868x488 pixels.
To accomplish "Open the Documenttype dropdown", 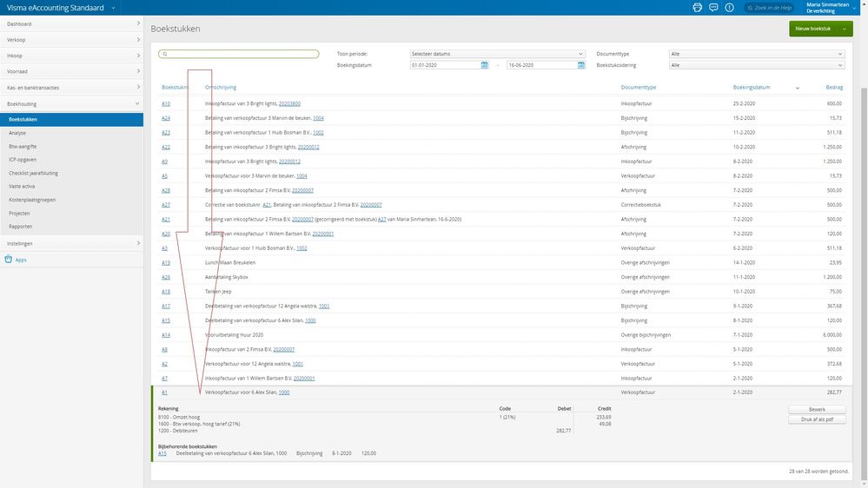I will tap(757, 54).
